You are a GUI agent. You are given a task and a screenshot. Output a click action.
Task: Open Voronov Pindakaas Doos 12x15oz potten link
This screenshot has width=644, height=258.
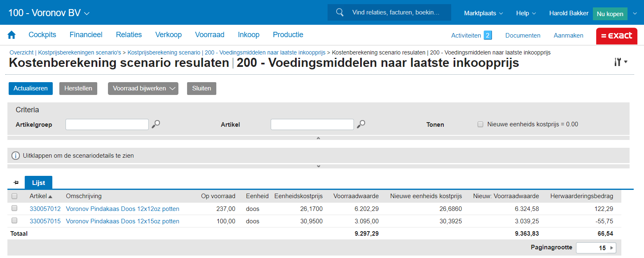[123, 221]
